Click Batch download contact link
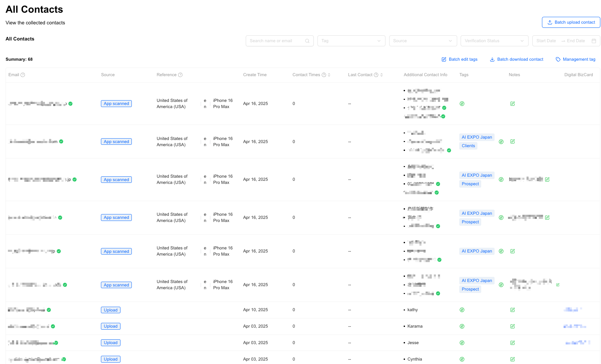The image size is (601, 364). pos(517,59)
